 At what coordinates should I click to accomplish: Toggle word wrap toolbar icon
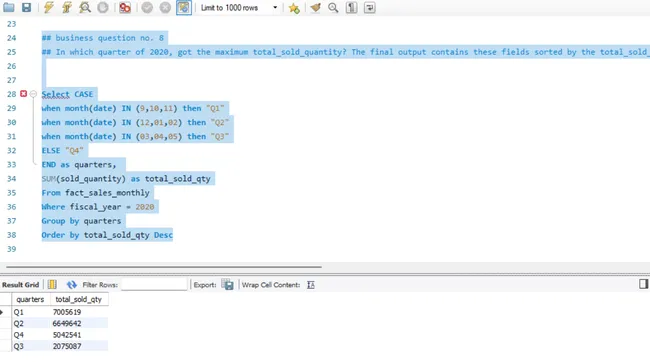coord(370,7)
